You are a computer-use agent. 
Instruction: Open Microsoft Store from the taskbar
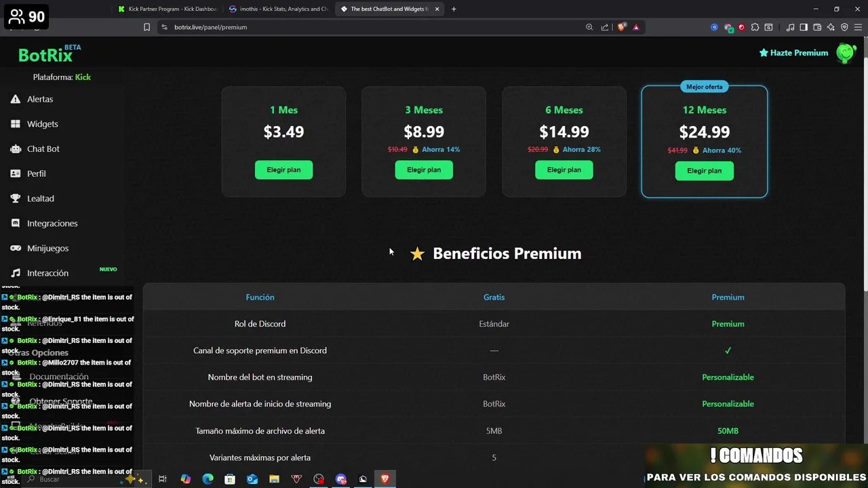click(230, 479)
